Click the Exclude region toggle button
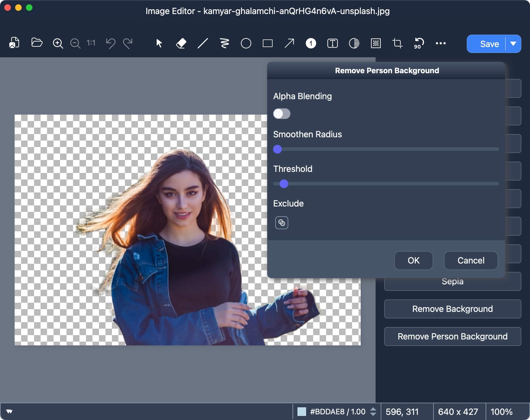The image size is (530, 420). pos(281,223)
